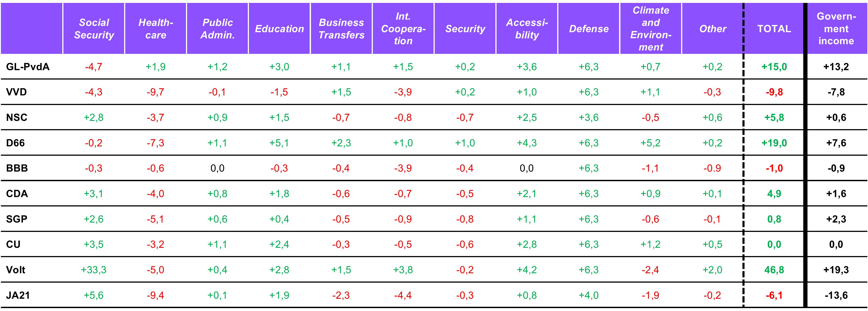
Task: Select the TOTAL column header
Action: [774, 29]
